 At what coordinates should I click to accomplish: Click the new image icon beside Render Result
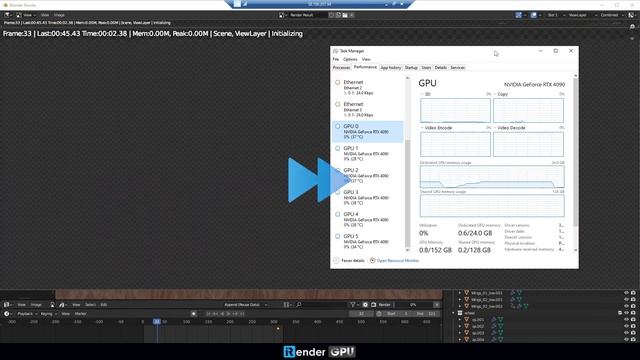click(x=338, y=15)
